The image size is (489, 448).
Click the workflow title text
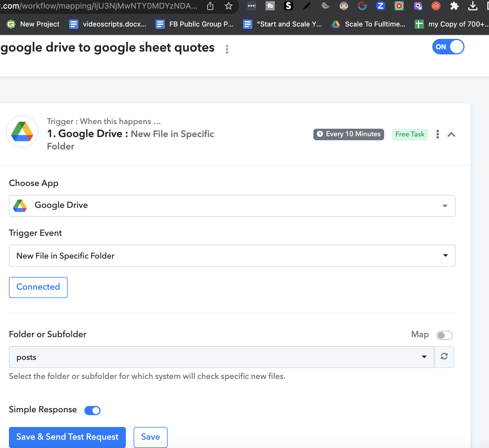(107, 48)
